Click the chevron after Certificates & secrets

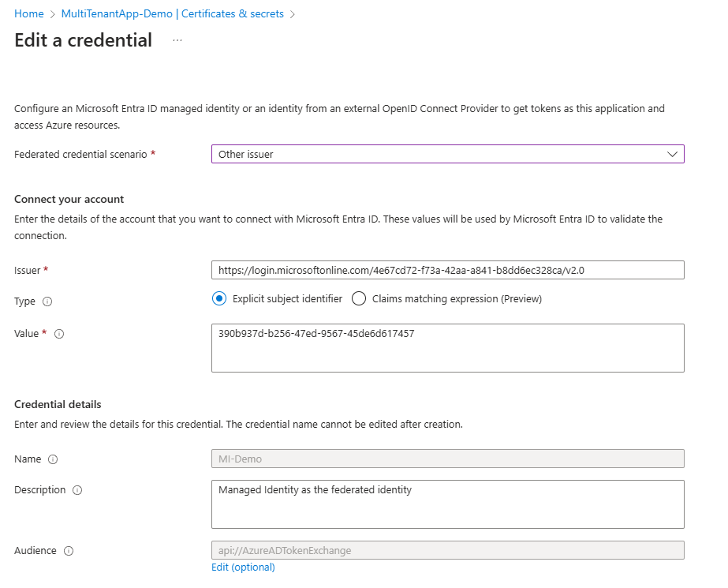pos(292,13)
